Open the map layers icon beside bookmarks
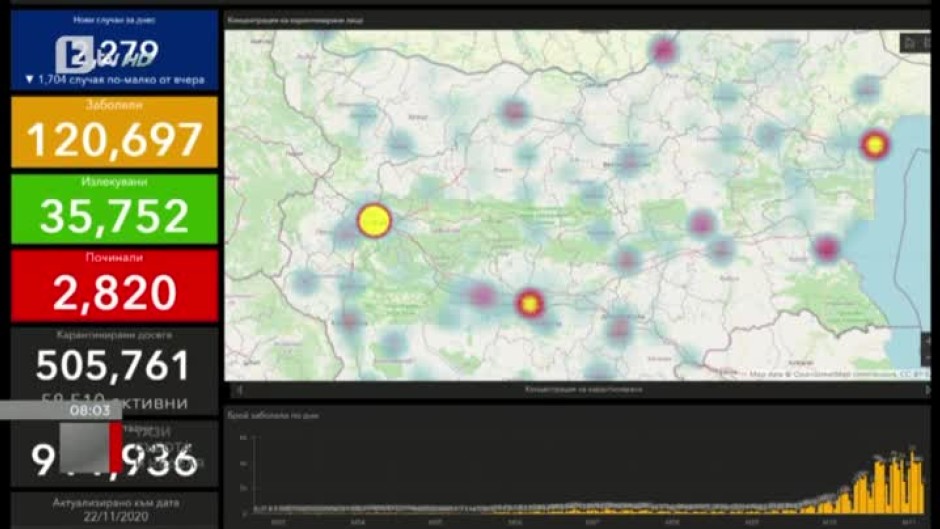This screenshot has height=529, width=940. [927, 43]
